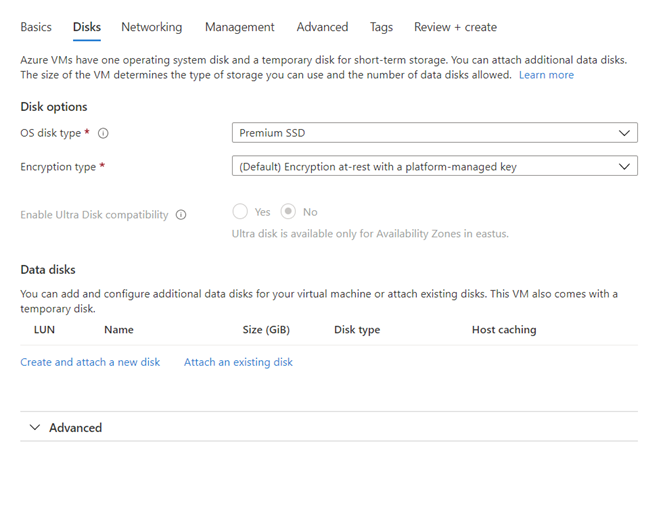
Task: Click the Name column header
Action: pos(119,330)
